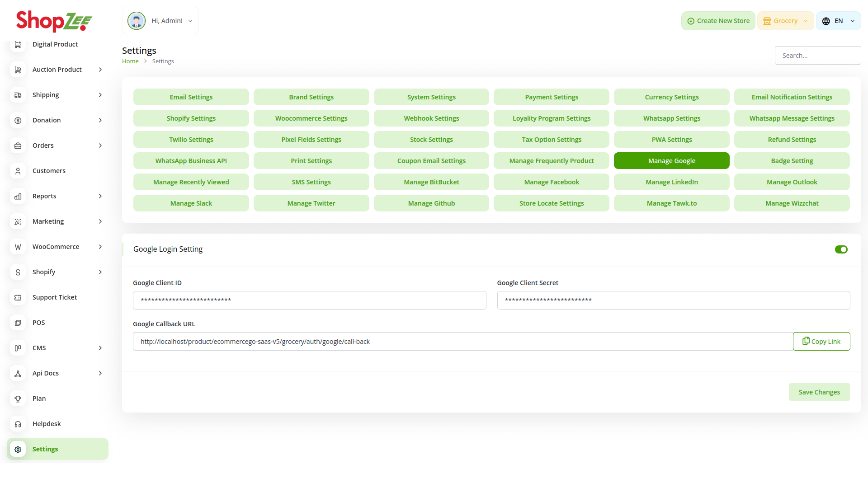The height and width of the screenshot is (488, 868).
Task: Click the admin avatar picture
Action: click(x=137, y=21)
